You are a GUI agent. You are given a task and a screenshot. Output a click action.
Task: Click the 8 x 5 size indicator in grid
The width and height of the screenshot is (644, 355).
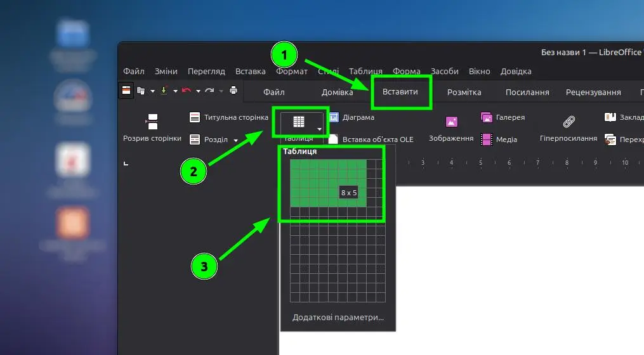tap(349, 193)
